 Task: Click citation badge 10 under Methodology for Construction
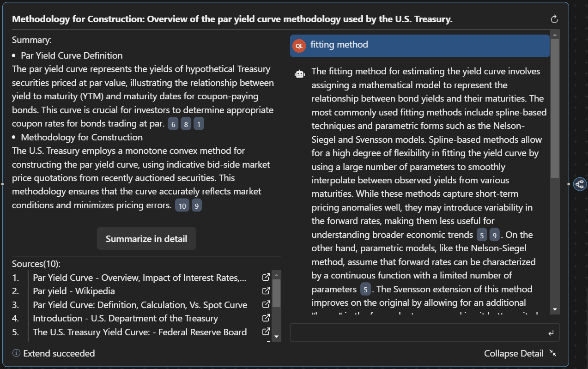tap(182, 206)
